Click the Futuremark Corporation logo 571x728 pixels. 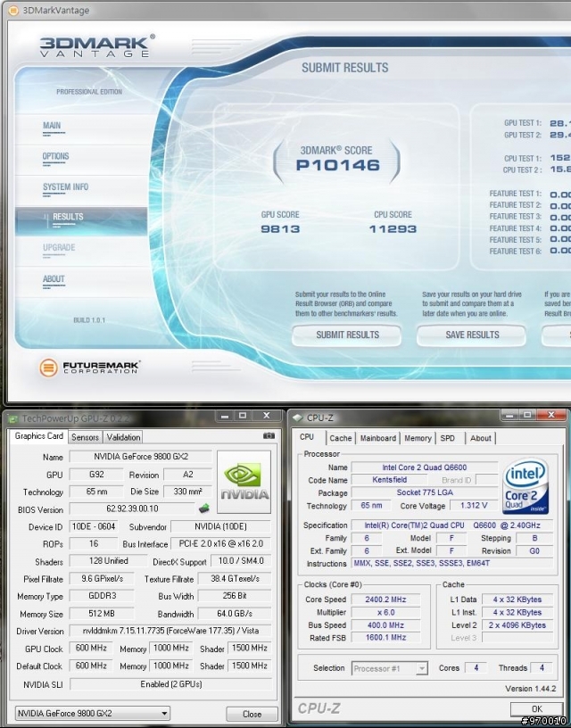pos(89,368)
